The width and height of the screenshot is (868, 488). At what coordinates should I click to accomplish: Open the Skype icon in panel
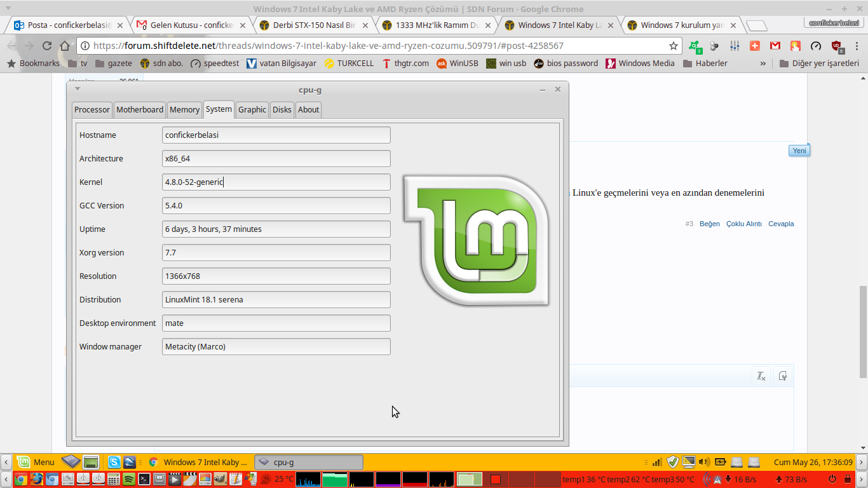[114, 462]
